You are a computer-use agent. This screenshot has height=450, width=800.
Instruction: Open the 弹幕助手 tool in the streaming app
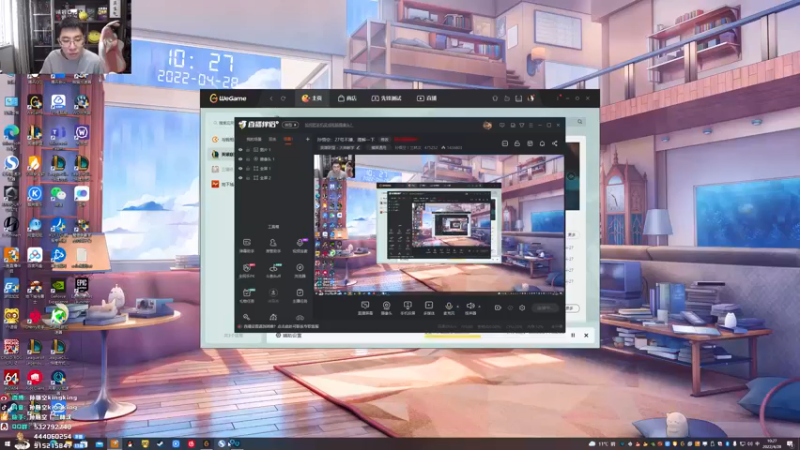[246, 245]
